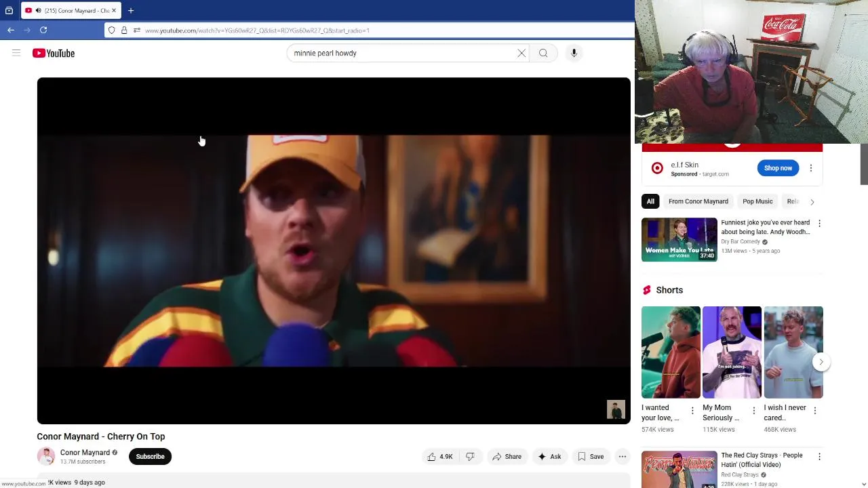Go forward using browser forward arrow
Viewport: 868px width, 488px height.
(x=27, y=30)
